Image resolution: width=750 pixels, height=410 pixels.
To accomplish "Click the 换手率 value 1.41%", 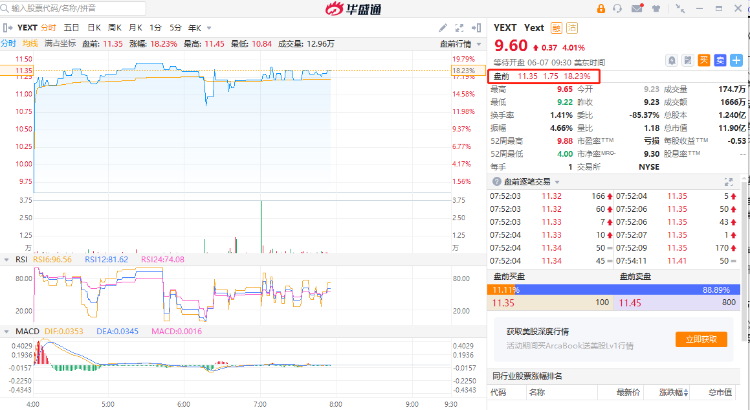I will (x=561, y=115).
